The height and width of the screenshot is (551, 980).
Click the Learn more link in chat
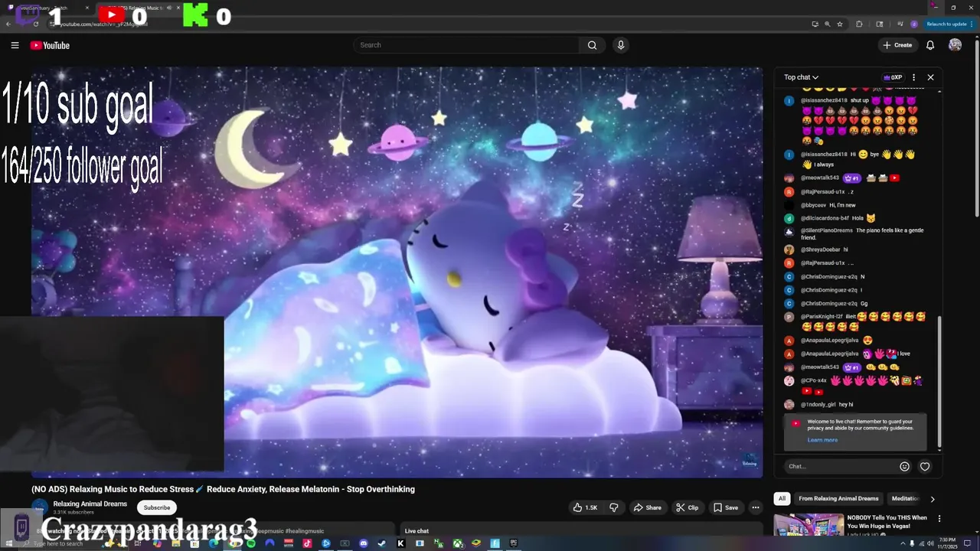(822, 440)
